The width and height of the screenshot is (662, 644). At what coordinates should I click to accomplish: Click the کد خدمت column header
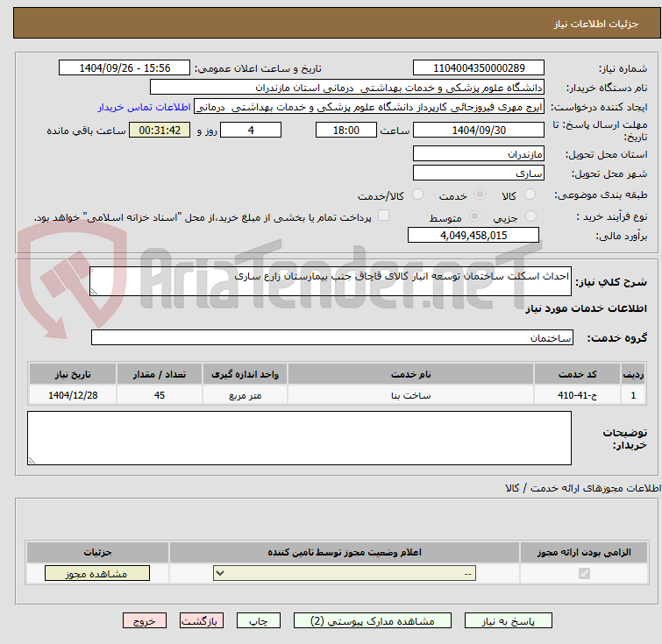click(x=577, y=374)
